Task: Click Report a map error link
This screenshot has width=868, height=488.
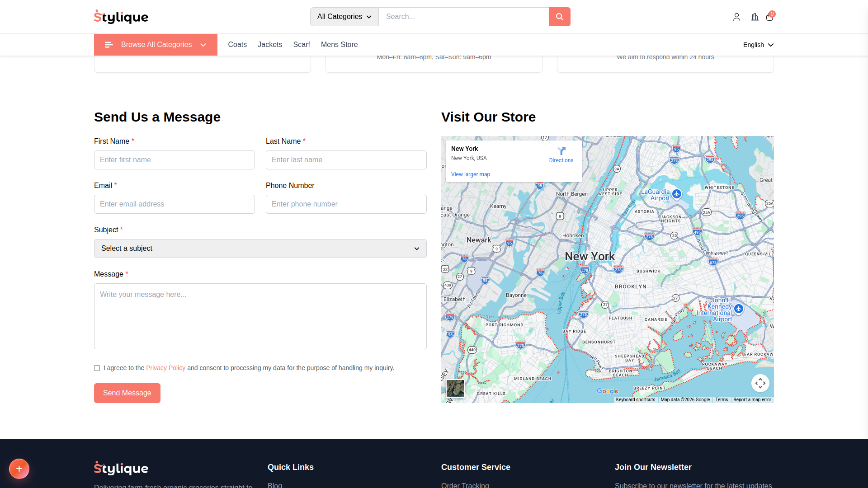Action: pyautogui.click(x=752, y=400)
